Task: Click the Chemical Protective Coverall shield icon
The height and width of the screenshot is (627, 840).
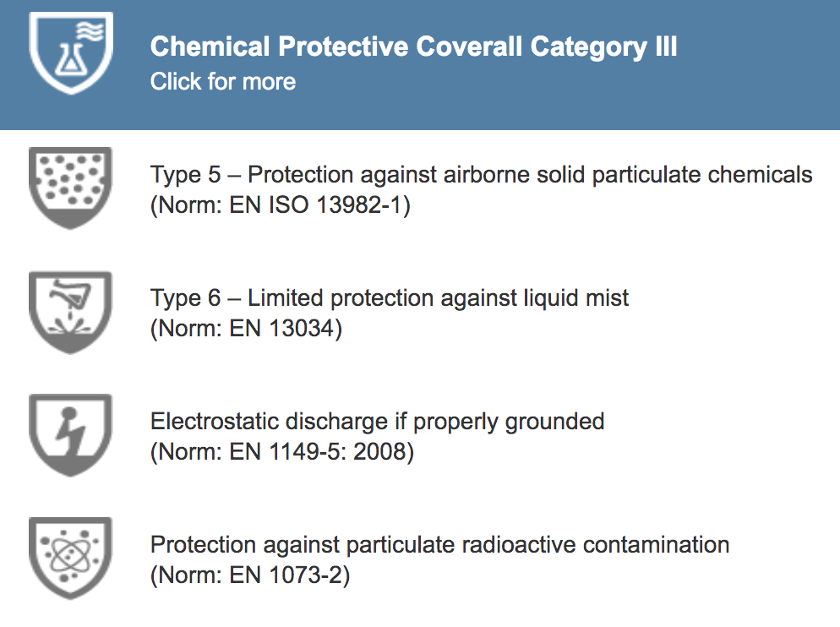Action: pyautogui.click(x=71, y=54)
